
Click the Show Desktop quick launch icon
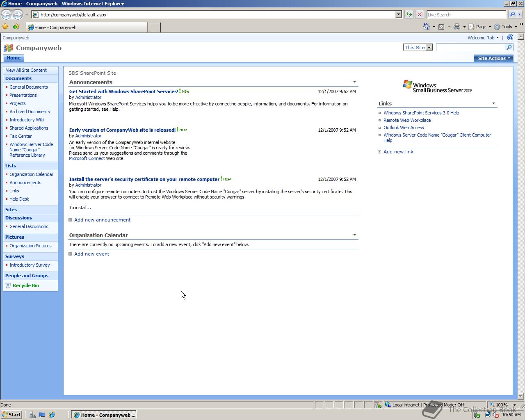[42, 415]
